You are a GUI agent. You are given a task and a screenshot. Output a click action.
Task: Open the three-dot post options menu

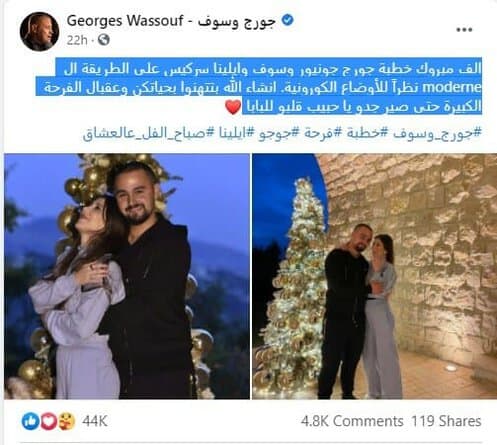(x=464, y=30)
